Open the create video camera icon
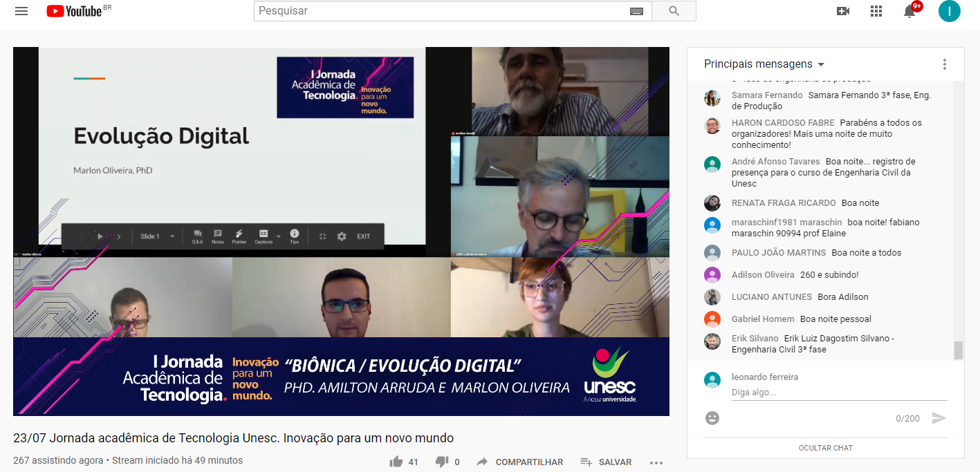 842,11
